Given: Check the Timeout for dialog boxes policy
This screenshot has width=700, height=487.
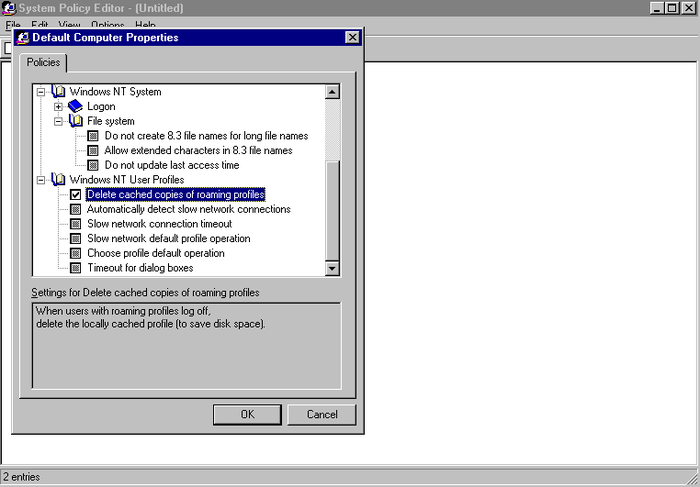Looking at the screenshot, I should 75,268.
